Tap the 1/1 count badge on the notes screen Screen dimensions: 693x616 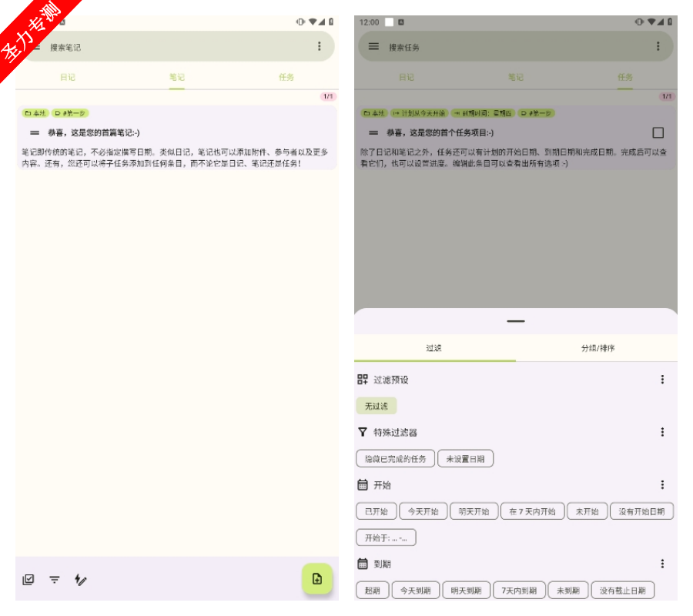tap(328, 96)
